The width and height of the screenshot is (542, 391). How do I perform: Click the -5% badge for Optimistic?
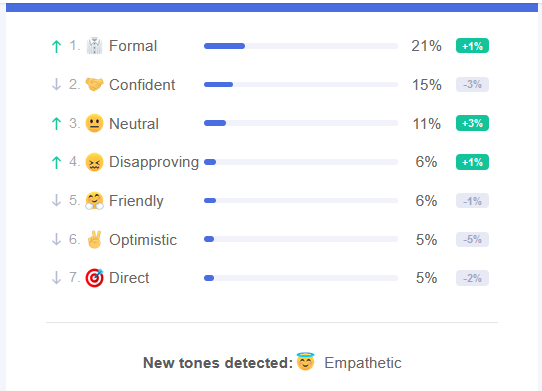[472, 239]
